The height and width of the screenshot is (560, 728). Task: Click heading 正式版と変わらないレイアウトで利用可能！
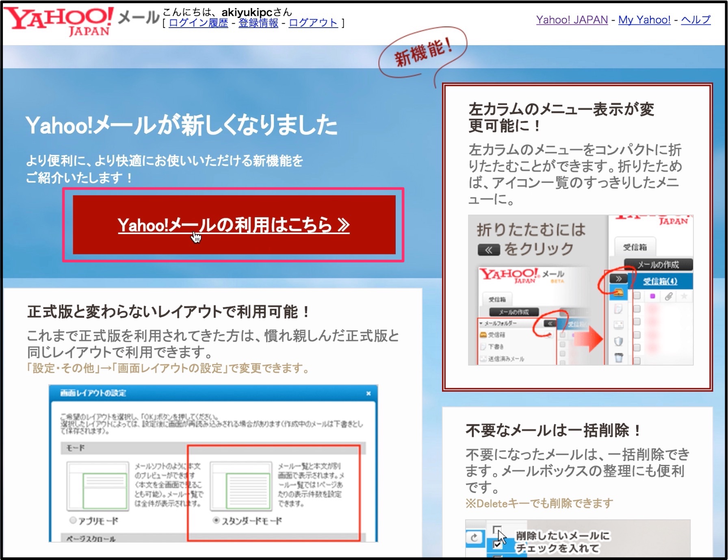tap(169, 312)
